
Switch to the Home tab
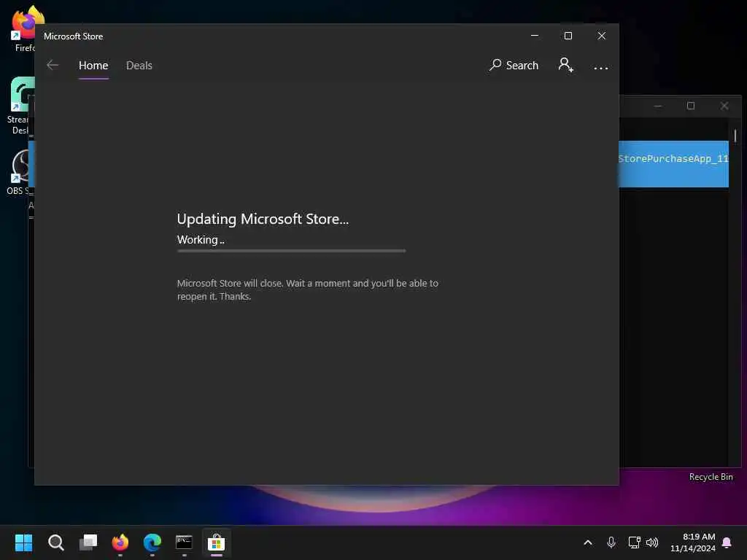tap(93, 65)
